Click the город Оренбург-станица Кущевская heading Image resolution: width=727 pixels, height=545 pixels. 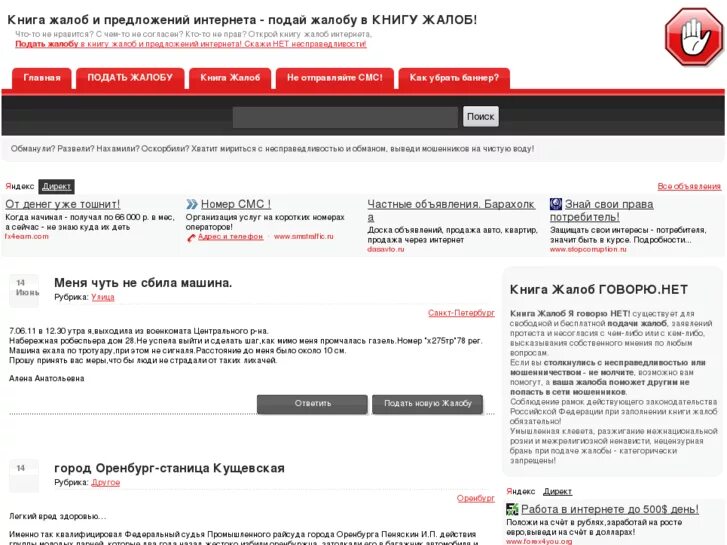[x=169, y=468]
